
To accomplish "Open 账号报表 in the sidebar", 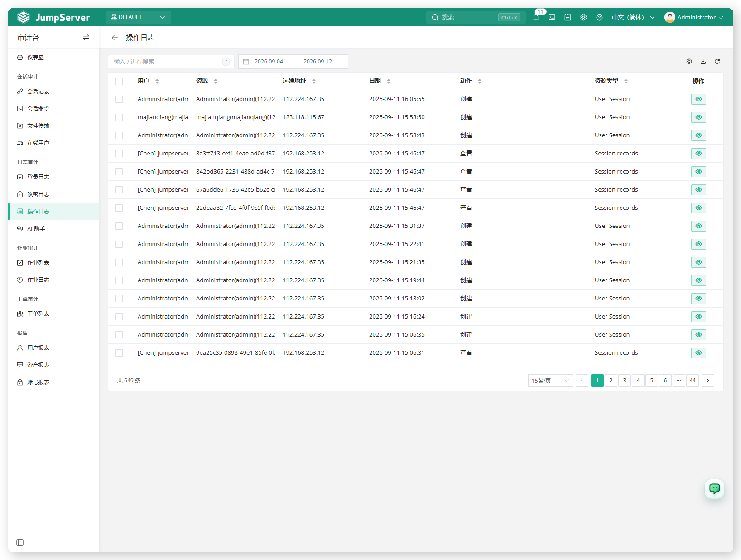I will pyautogui.click(x=53, y=382).
